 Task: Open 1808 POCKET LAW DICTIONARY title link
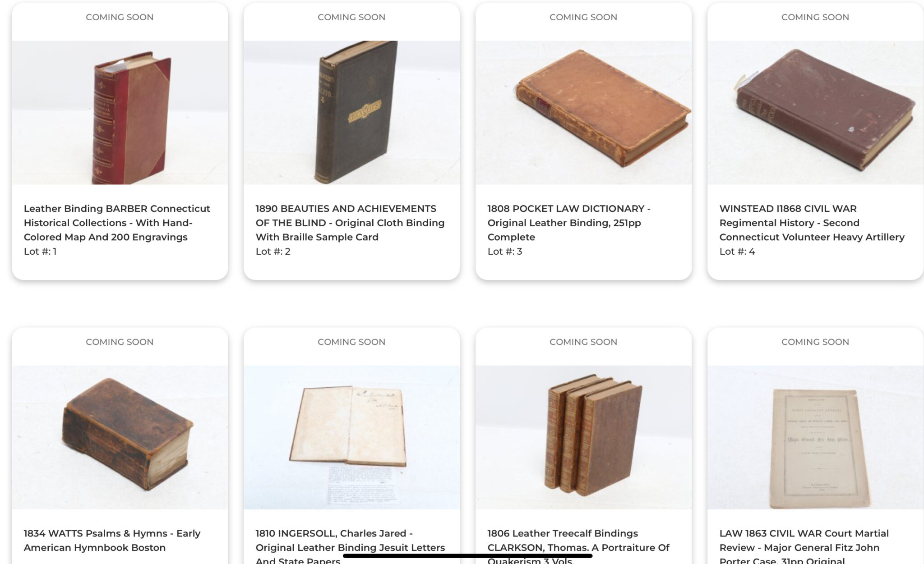[569, 223]
